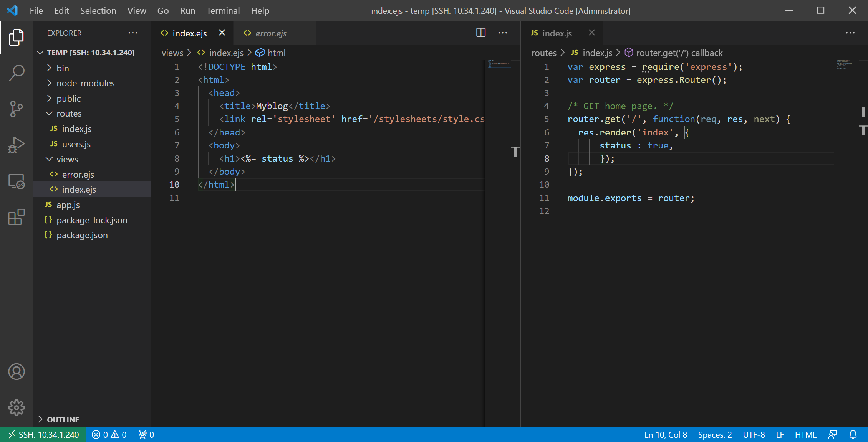Open the Manage gear menu

[x=16, y=407]
